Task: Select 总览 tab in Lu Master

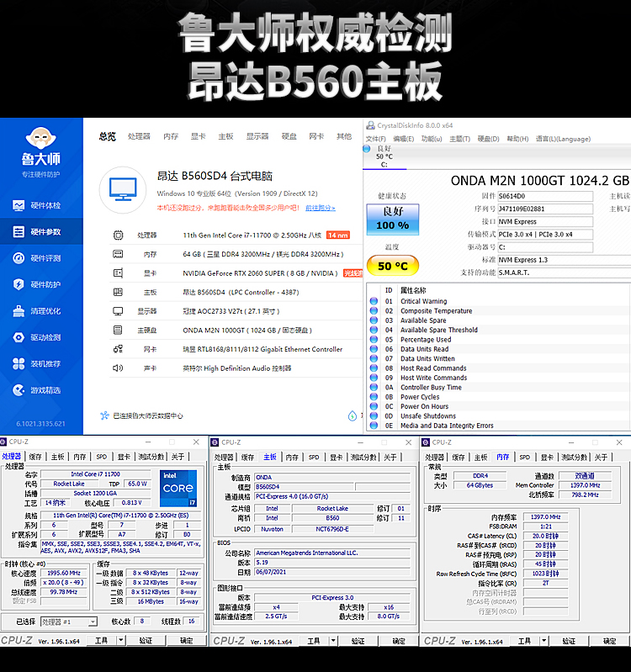Action: 107,136
